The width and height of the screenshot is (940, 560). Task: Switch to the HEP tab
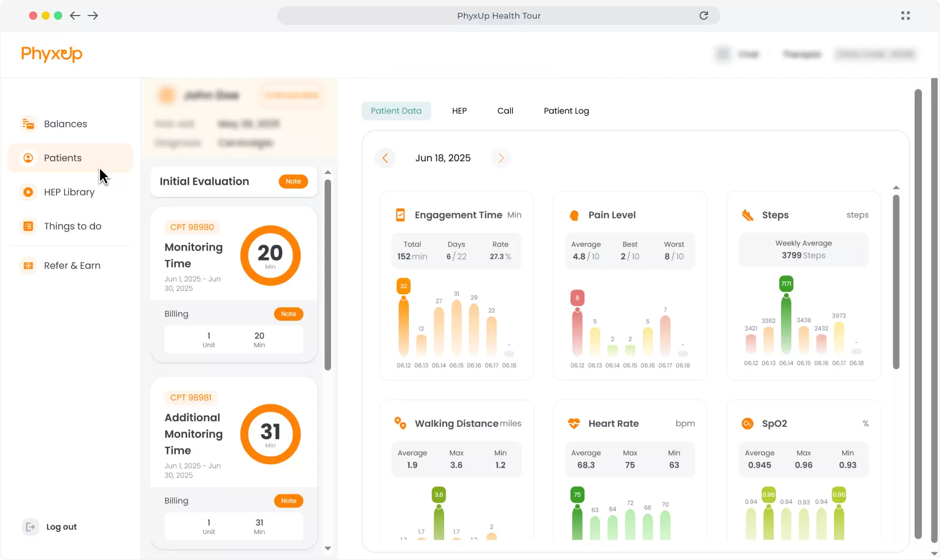(459, 110)
